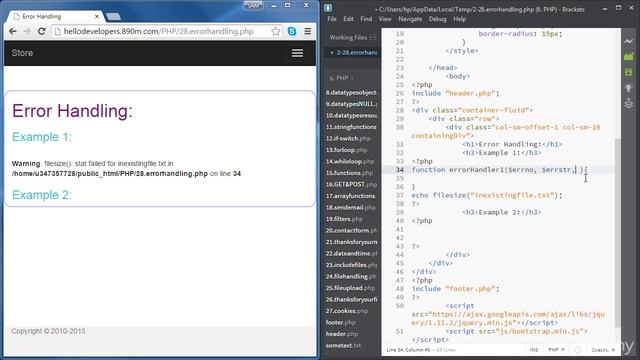Screen dimensions: 640x360
Task: Open footer.php in sidebar
Action: click(341, 322)
